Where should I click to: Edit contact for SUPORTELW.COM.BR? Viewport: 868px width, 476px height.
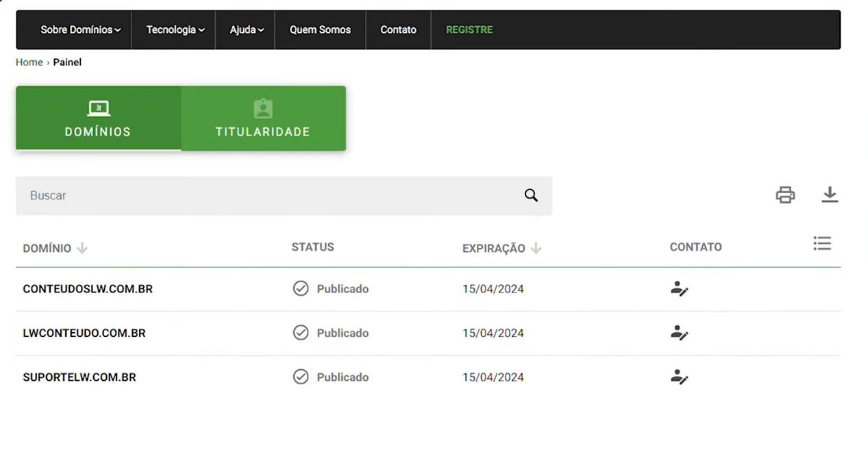(x=679, y=377)
